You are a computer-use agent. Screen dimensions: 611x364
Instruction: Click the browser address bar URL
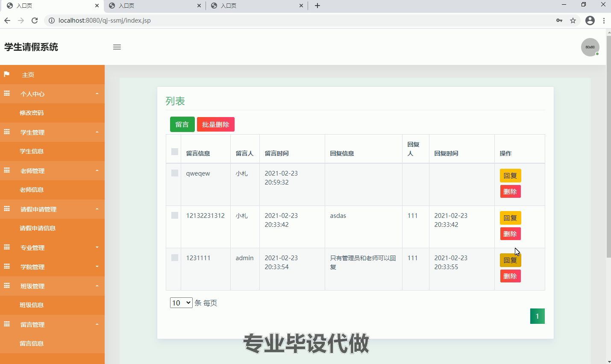pos(105,21)
